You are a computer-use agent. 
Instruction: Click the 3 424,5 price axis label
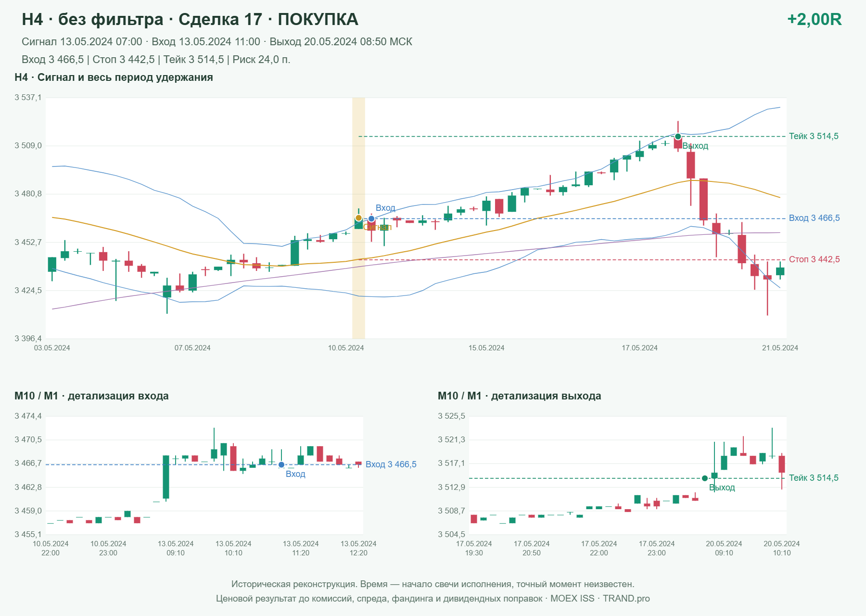pos(28,291)
